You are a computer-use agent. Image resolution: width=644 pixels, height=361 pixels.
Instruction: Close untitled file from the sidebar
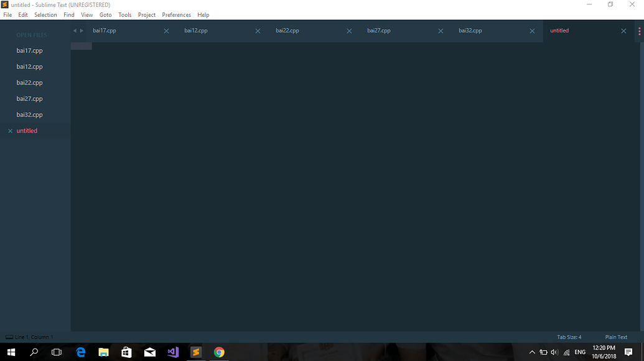click(x=10, y=131)
